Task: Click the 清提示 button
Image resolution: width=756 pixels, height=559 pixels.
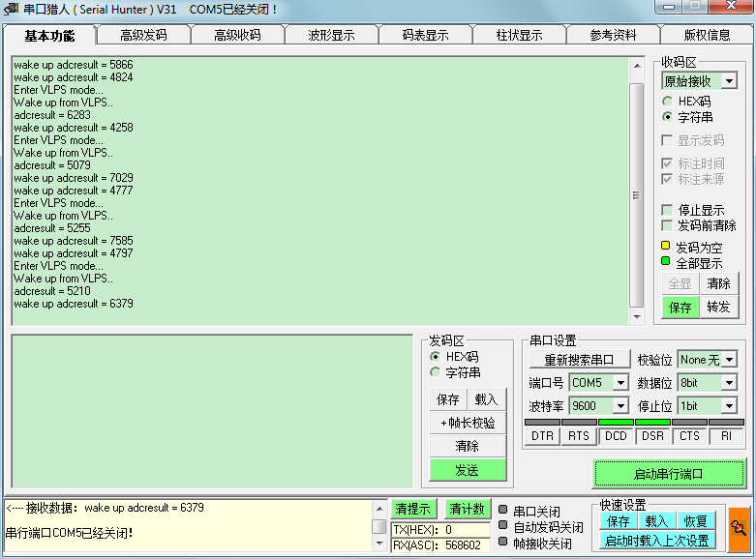Action: coord(412,509)
